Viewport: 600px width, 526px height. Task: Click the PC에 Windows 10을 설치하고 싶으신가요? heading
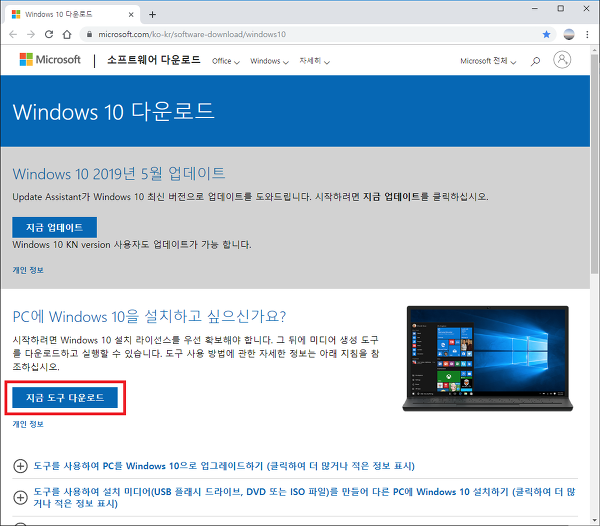(x=149, y=316)
